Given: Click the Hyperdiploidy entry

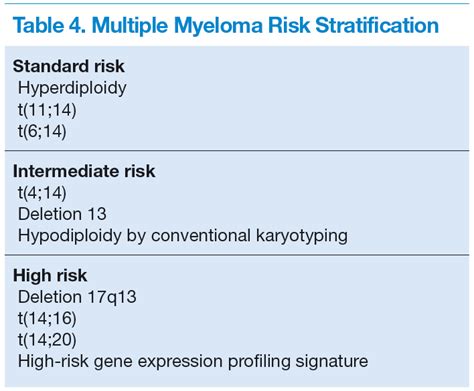Looking at the screenshot, I should tap(72, 89).
